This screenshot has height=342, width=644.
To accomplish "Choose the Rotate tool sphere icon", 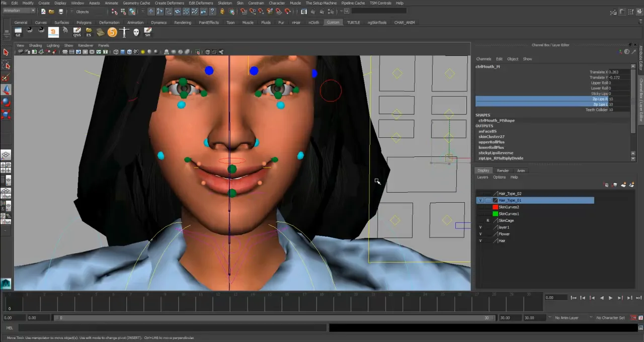I will click(6, 102).
